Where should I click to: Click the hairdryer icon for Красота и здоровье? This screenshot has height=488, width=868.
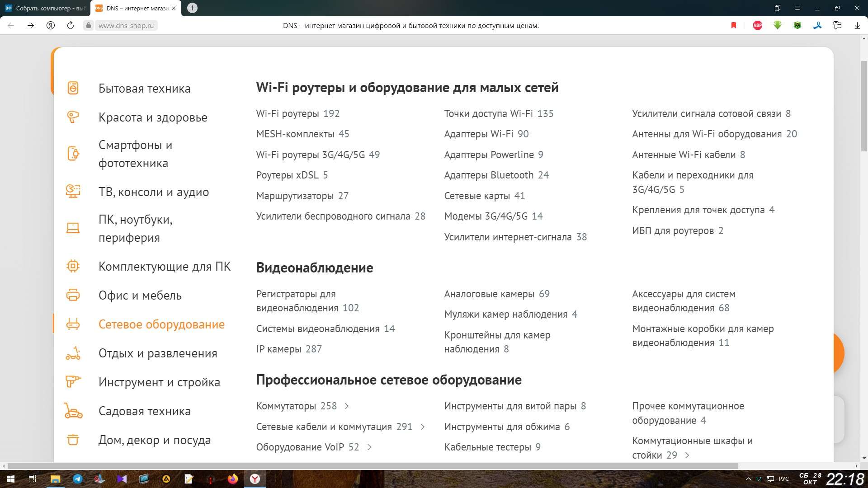click(73, 117)
